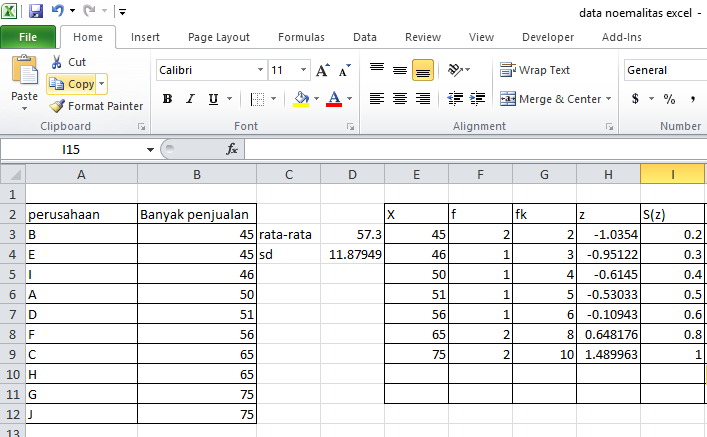Align text left
The width and height of the screenshot is (707, 437).
[x=377, y=98]
